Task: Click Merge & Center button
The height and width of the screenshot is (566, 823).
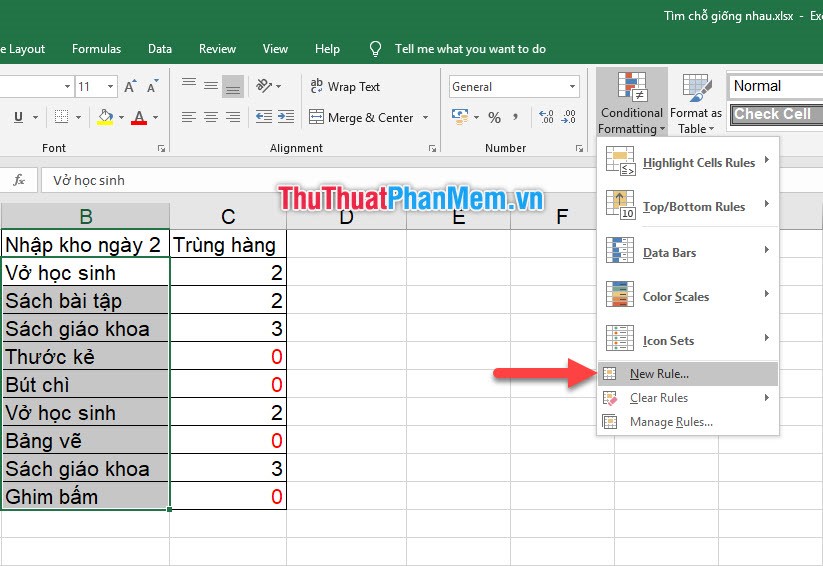Action: [361, 117]
